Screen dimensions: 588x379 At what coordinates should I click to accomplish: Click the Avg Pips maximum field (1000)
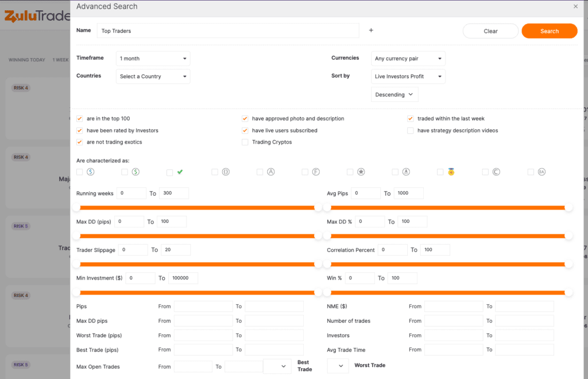coord(409,193)
